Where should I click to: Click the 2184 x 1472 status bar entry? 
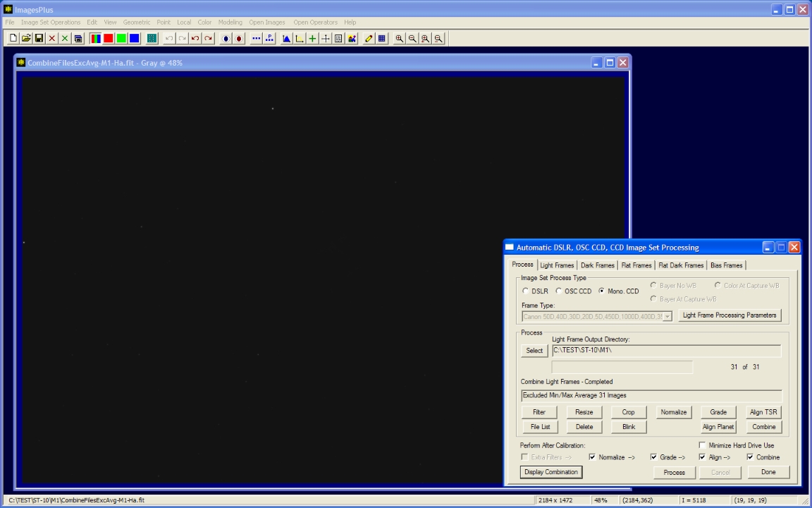pos(562,500)
